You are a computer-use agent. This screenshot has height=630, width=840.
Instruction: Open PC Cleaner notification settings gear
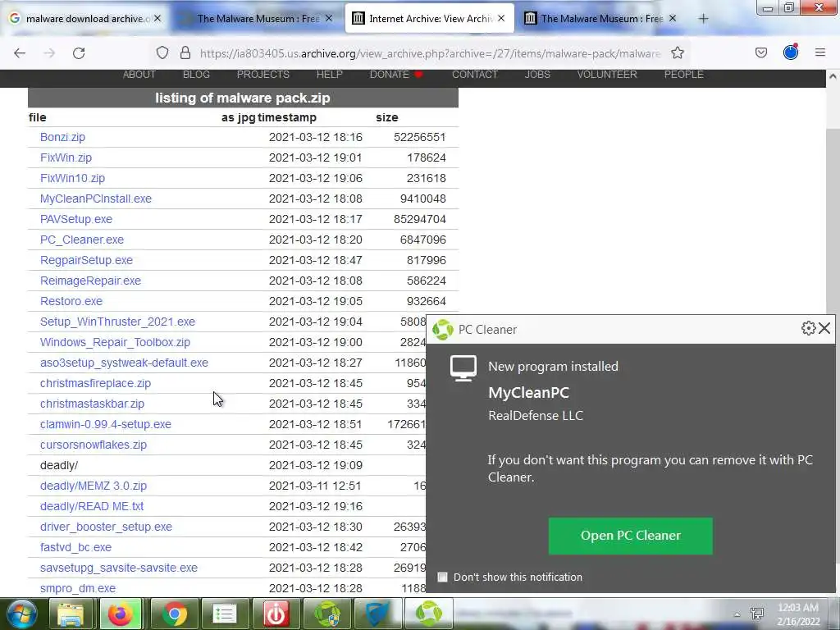[808, 328]
